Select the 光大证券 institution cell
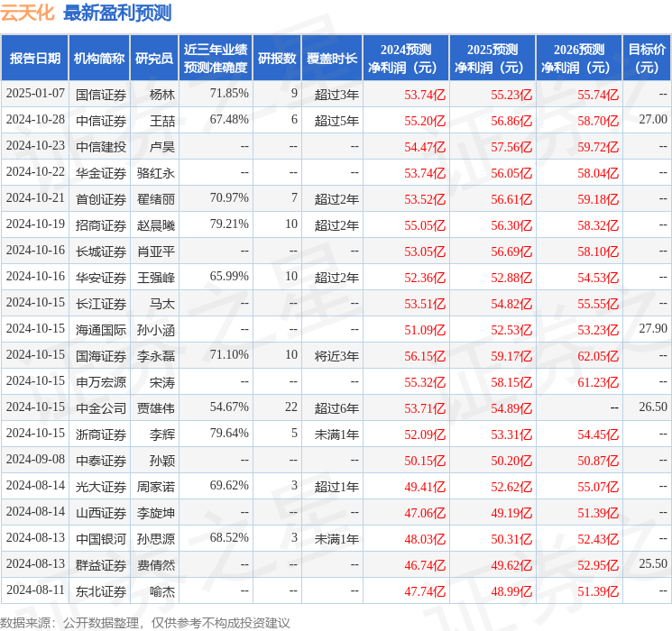Screen dimensions: 672x631 (x=101, y=487)
